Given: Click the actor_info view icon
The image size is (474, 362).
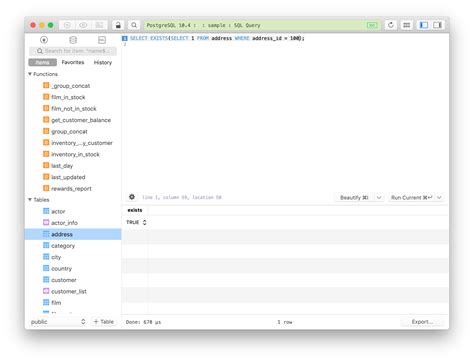Looking at the screenshot, I should coord(46,222).
